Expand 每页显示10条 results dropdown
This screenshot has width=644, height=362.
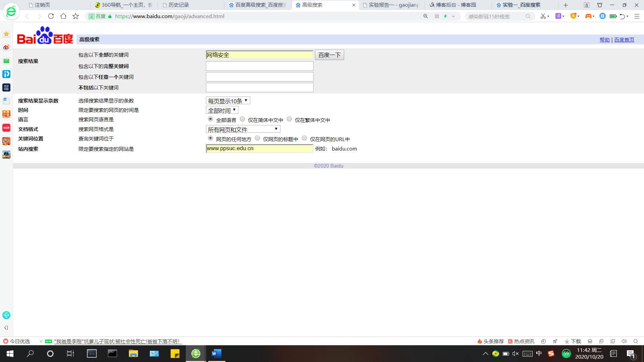click(x=228, y=101)
